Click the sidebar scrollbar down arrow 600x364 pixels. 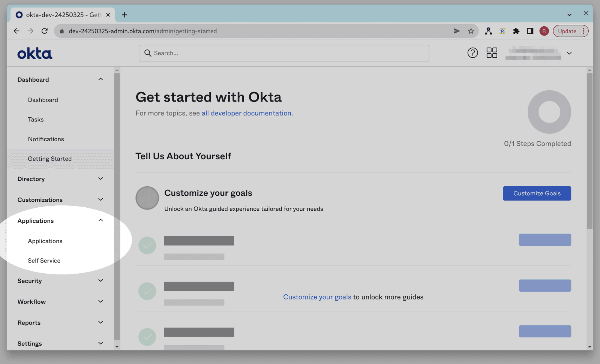(x=117, y=347)
